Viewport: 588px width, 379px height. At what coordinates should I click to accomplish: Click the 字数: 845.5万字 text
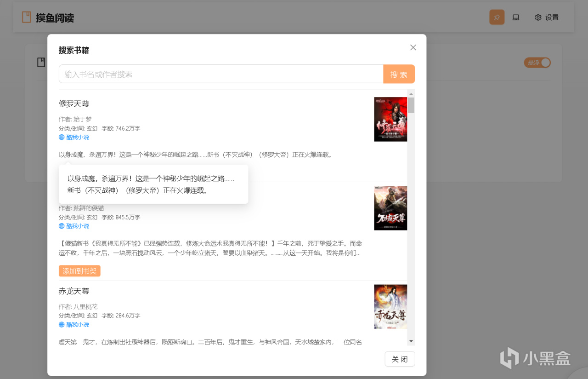[x=121, y=217]
